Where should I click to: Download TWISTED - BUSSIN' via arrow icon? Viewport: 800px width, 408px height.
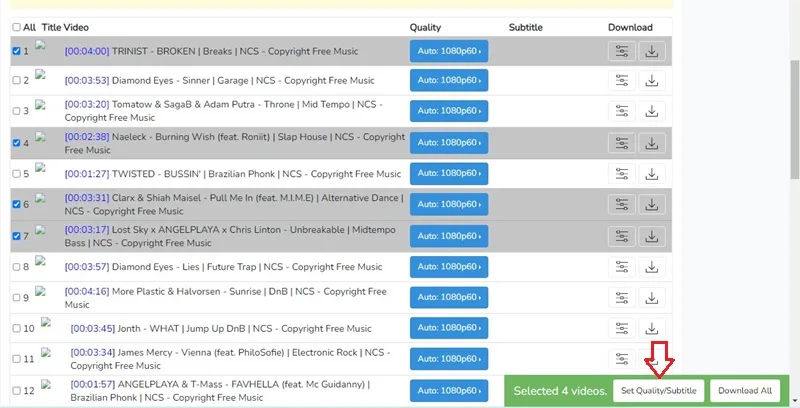point(652,174)
